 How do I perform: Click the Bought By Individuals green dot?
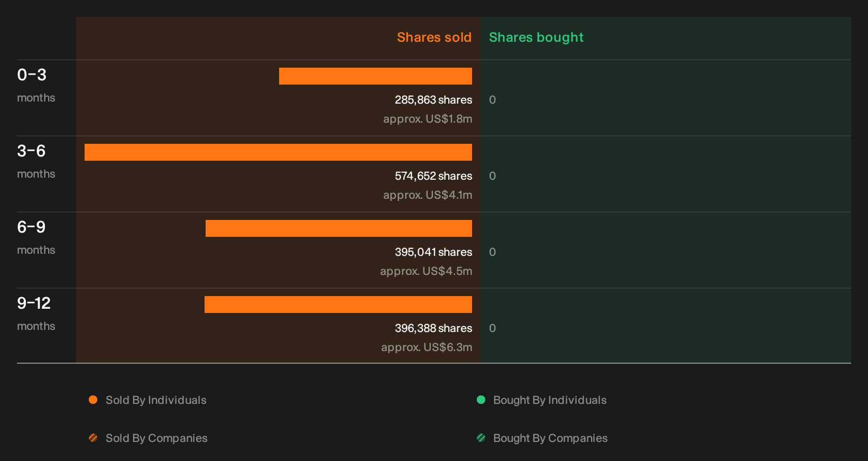481,400
